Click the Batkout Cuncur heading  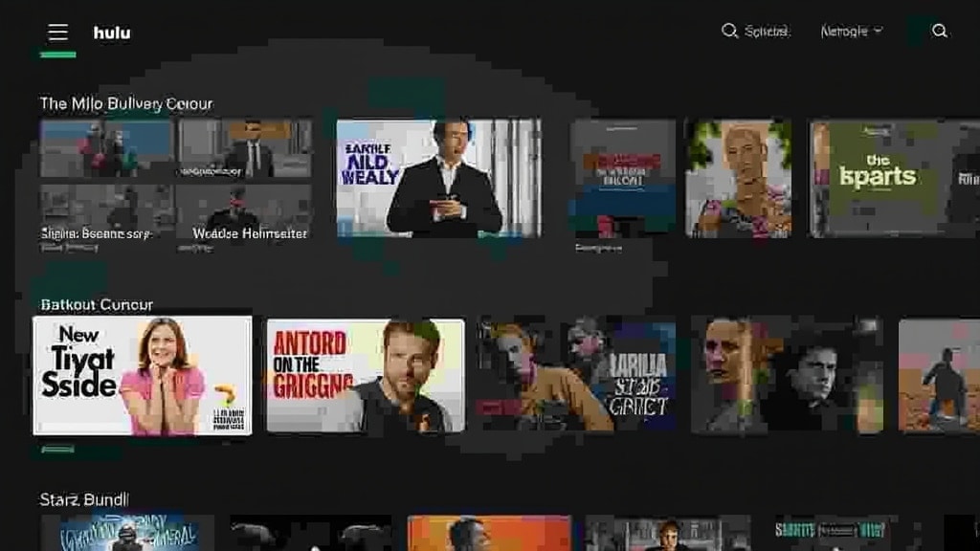97,305
